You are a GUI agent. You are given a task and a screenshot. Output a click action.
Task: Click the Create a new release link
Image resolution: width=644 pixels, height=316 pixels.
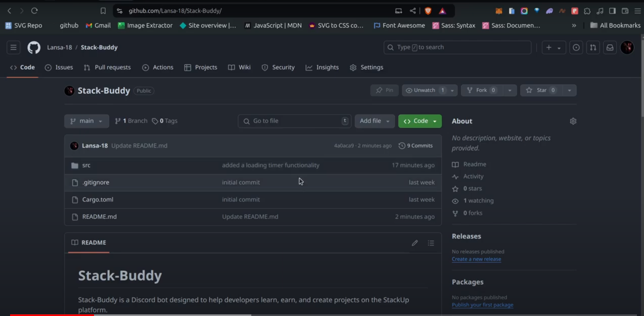(477, 259)
